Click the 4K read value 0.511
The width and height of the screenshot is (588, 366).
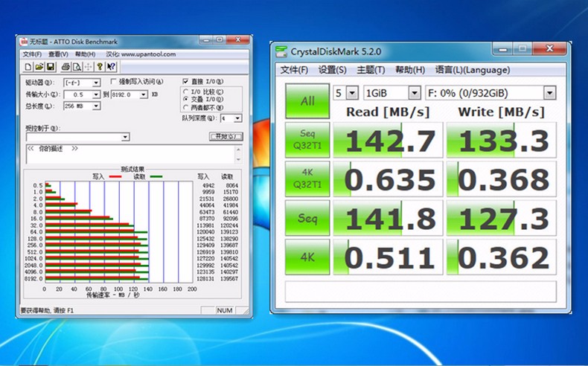point(388,257)
